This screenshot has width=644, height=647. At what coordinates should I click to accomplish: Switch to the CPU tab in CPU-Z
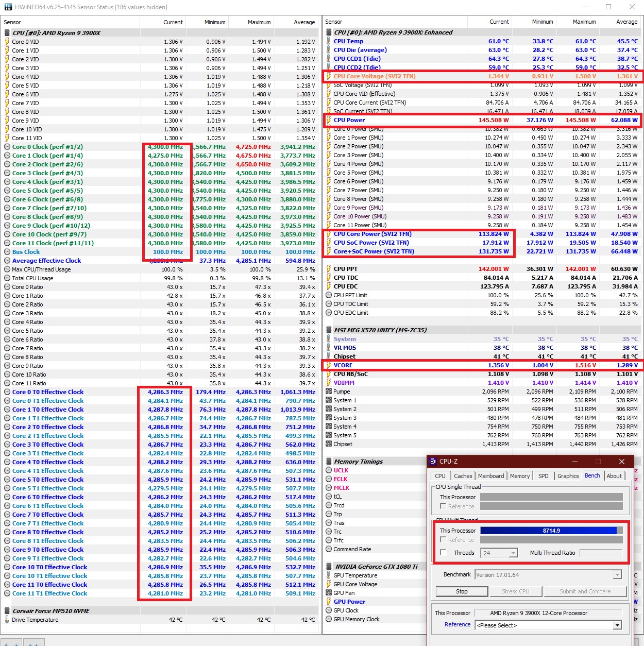440,476
